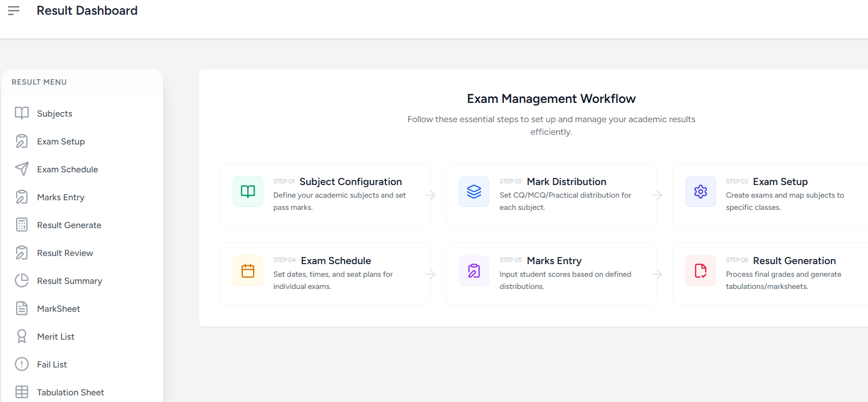The image size is (868, 402).
Task: Open MarkSheet from the sidebar
Action: tap(58, 309)
